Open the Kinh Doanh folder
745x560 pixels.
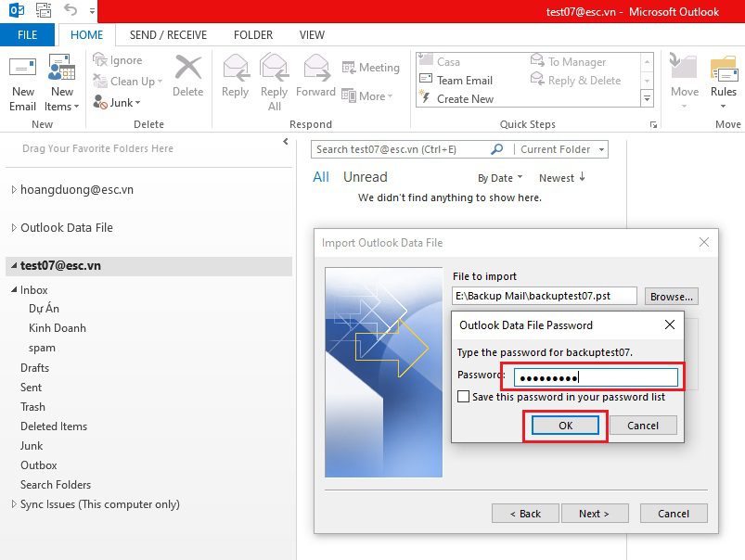(x=58, y=328)
